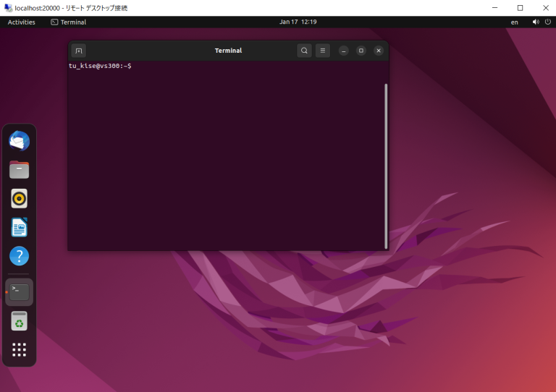556x392 pixels.
Task: Launch Thunderbird Mail from the dock
Action: tap(20, 141)
